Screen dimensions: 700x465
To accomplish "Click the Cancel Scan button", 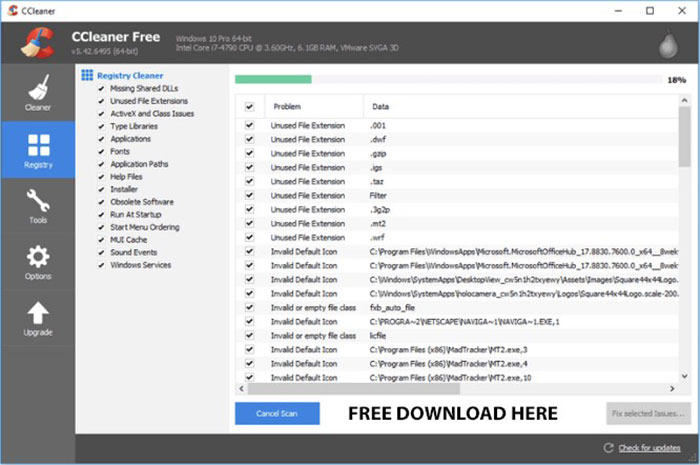I will pyautogui.click(x=277, y=413).
